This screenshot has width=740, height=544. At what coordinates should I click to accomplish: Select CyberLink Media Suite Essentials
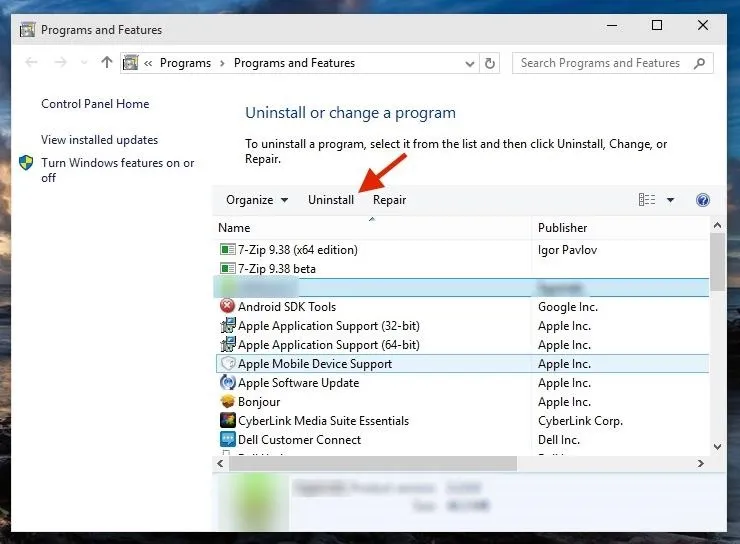[323, 421]
